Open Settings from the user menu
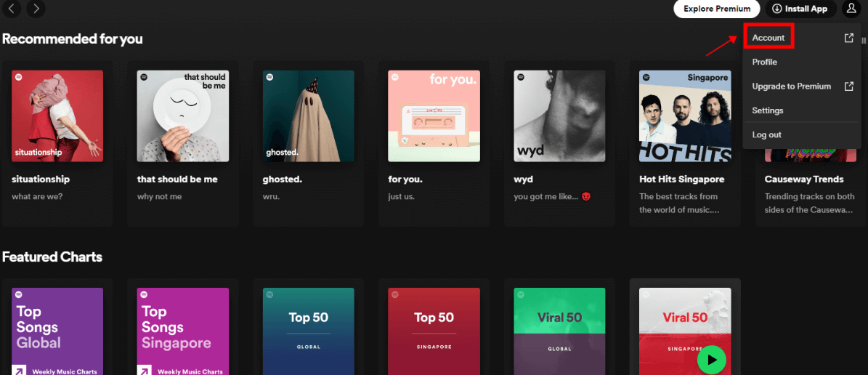This screenshot has width=868, height=375. tap(768, 110)
